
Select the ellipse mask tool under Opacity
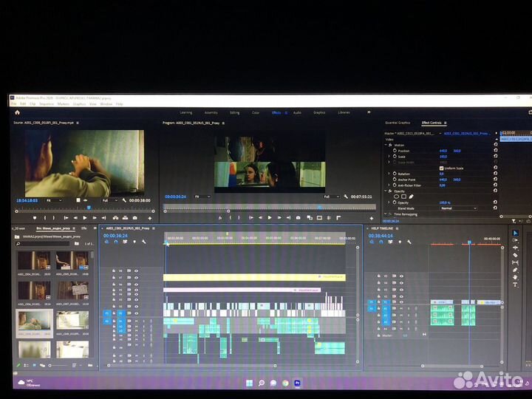click(396, 197)
